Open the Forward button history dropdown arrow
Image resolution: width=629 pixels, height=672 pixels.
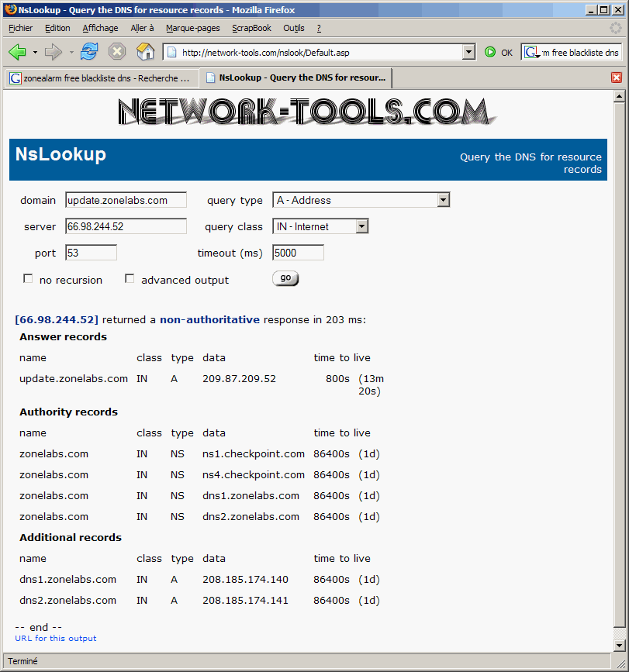(71, 53)
